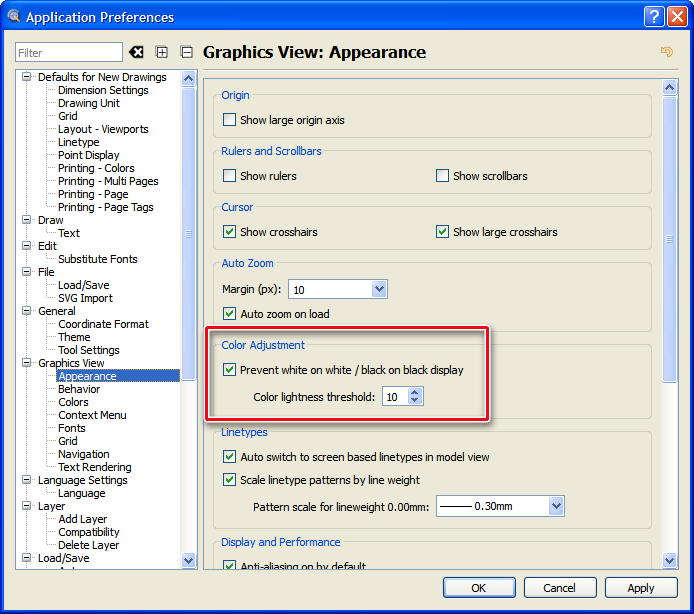Click the Help question mark button
Viewport: 694px width, 614px height.
click(652, 16)
